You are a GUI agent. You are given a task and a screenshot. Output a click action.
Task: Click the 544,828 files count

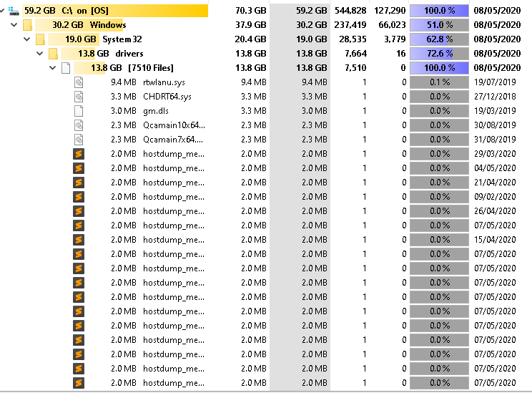click(350, 11)
